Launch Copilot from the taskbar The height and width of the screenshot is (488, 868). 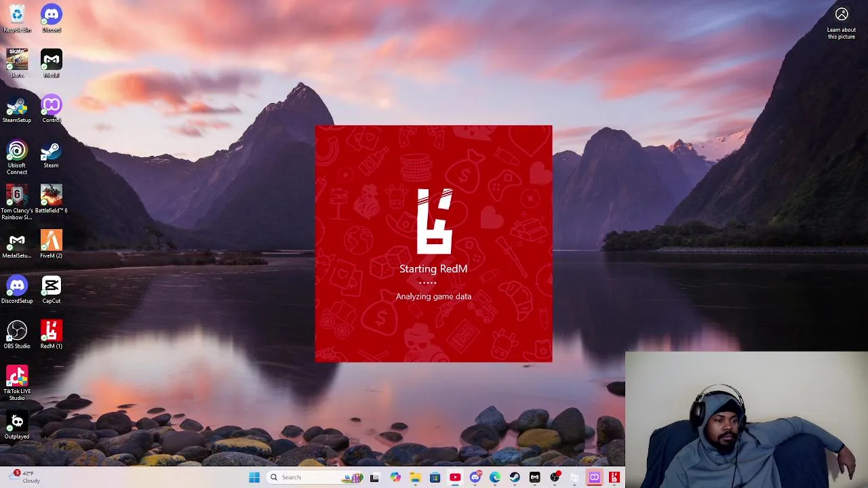(395, 477)
